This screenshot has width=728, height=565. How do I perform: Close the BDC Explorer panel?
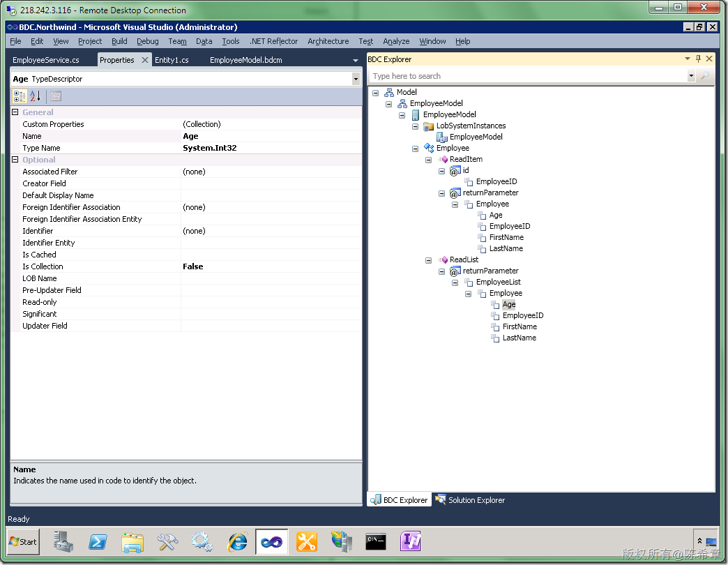pos(709,59)
